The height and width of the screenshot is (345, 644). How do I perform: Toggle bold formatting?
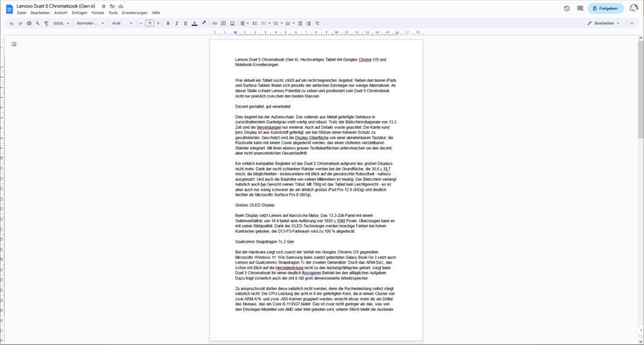pos(168,23)
